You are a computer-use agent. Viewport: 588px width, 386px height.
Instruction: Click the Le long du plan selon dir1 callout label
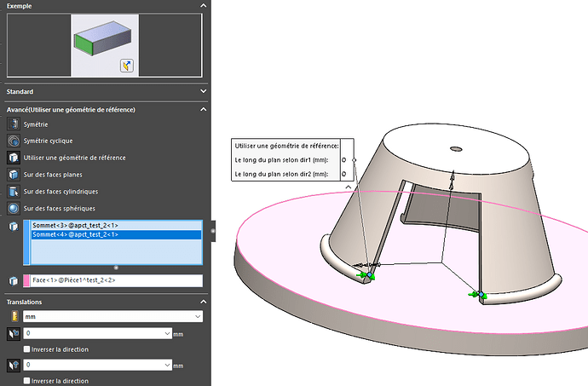click(x=281, y=160)
